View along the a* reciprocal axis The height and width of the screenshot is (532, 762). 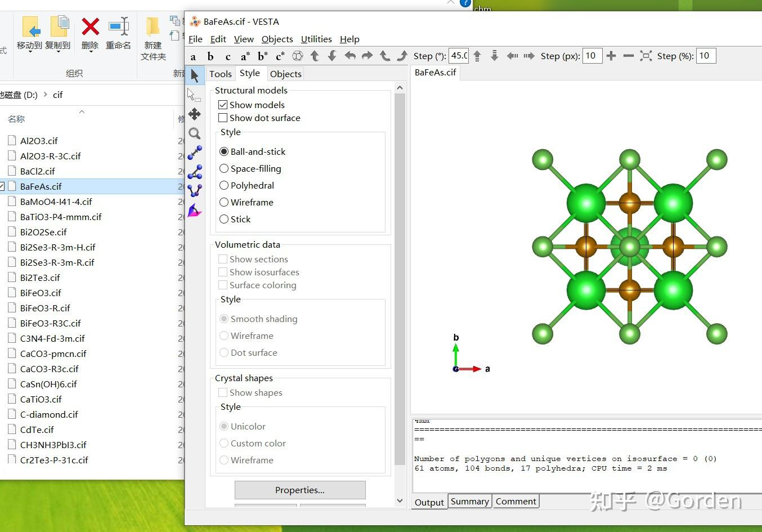point(245,56)
